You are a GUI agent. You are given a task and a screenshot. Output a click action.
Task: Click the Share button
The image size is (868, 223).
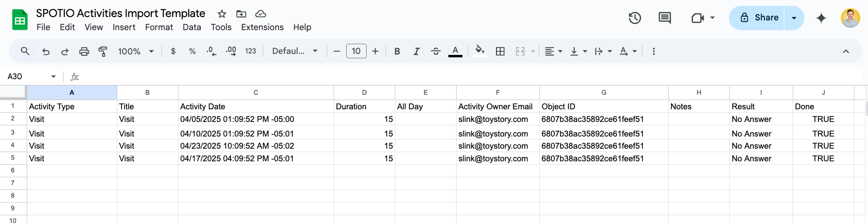point(757,18)
